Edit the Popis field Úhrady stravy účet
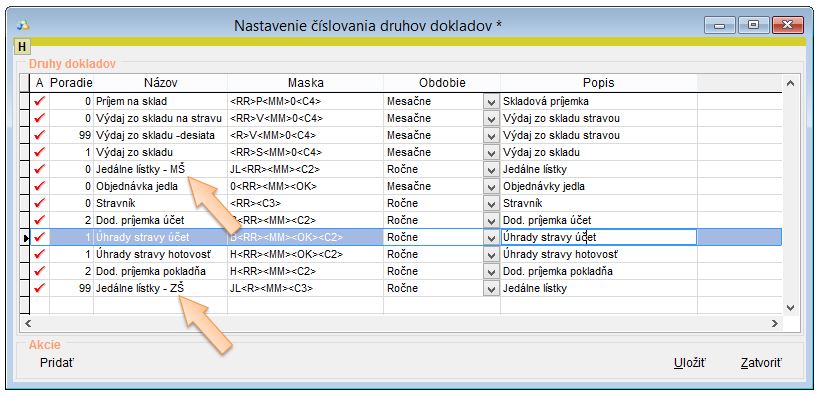819x395 pixels. [599, 237]
